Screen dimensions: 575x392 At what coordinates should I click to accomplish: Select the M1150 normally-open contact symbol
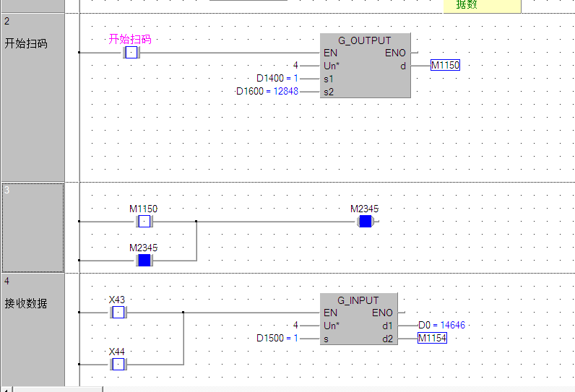pos(144,222)
